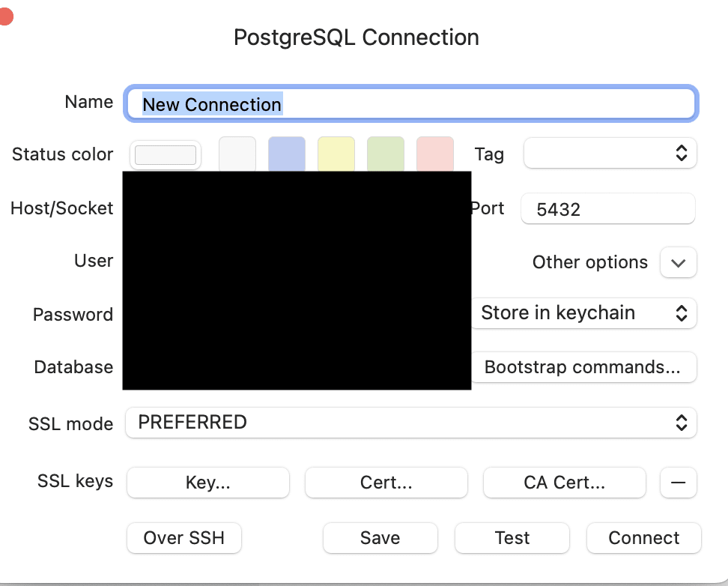Select the gray status color swatch
The image size is (728, 586).
tap(237, 154)
